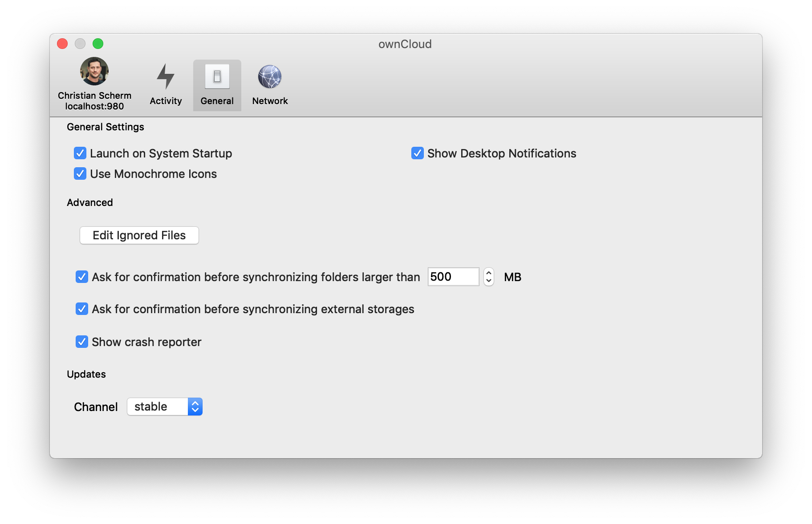This screenshot has width=812, height=524.
Task: Switch to the Activity lightning bolt tab
Action: pyautogui.click(x=166, y=84)
